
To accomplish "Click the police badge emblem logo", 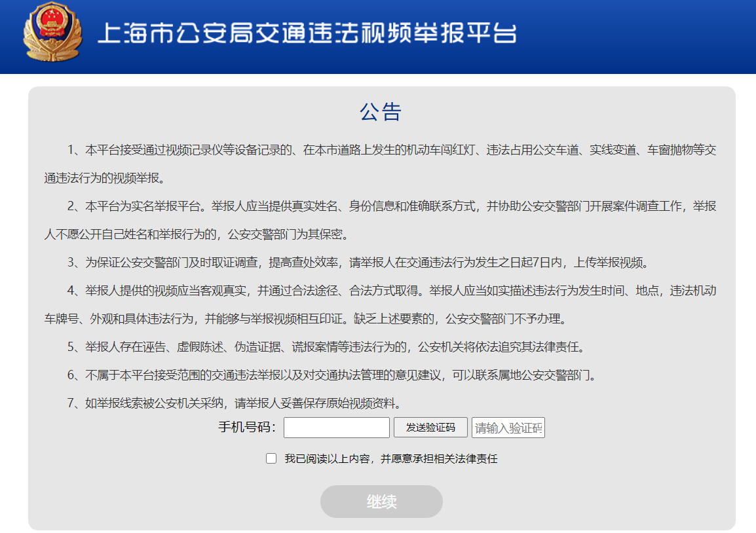I will click(52, 32).
